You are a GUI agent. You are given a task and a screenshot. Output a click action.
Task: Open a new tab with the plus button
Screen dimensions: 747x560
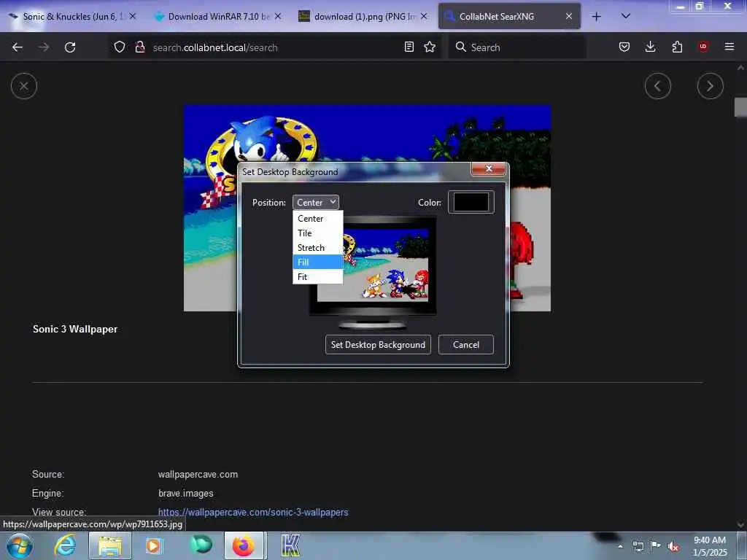click(596, 17)
